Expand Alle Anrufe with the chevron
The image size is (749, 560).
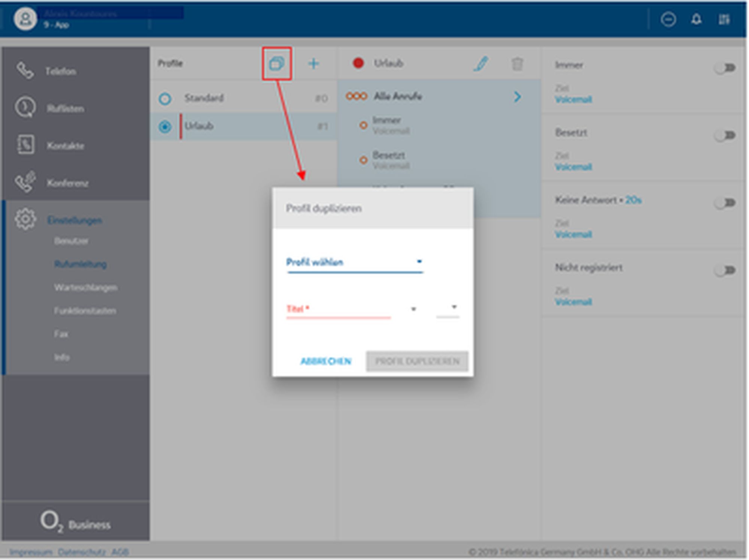[x=518, y=97]
